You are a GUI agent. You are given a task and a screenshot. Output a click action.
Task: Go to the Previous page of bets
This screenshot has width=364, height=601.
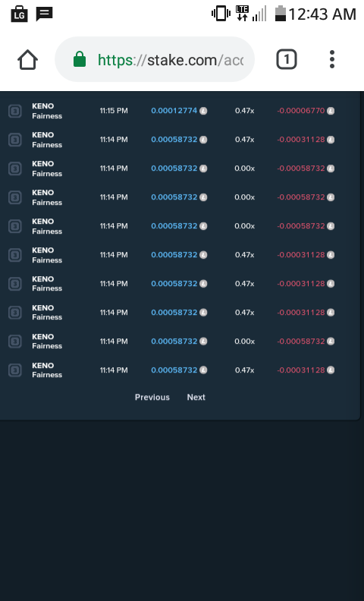tap(152, 397)
